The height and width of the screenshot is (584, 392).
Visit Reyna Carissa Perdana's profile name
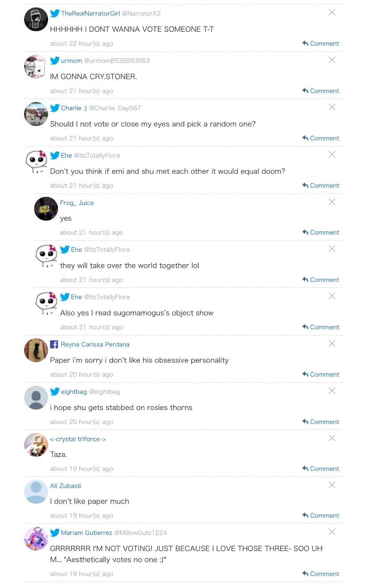click(x=95, y=344)
